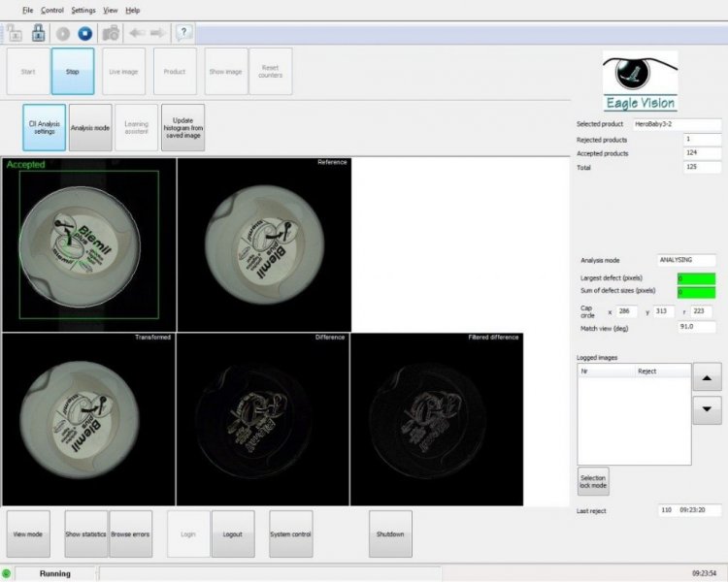Click the Learning assistant button

tap(136, 128)
